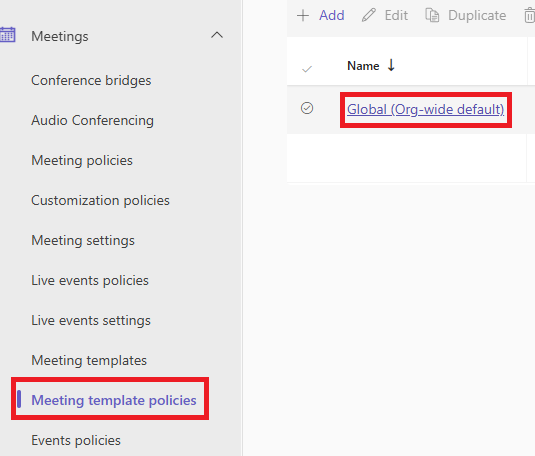Open Meeting policies

click(82, 161)
